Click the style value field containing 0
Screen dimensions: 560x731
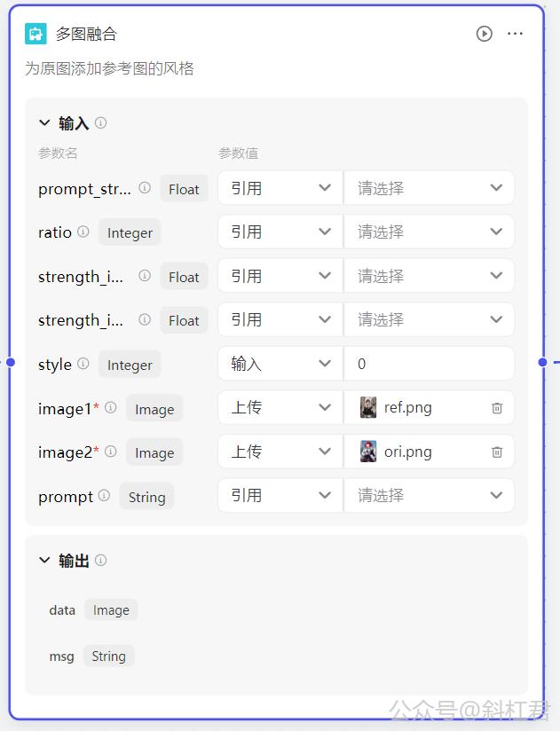pos(429,364)
